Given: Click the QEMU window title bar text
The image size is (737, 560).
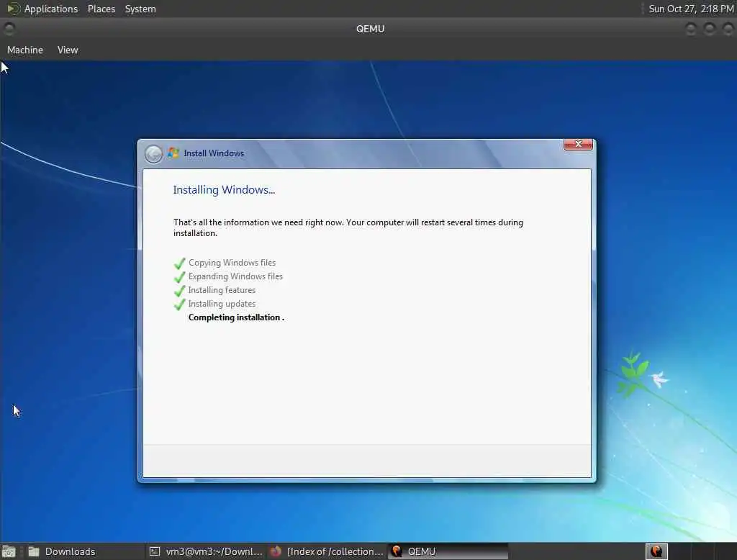Looking at the screenshot, I should pyautogui.click(x=371, y=29).
